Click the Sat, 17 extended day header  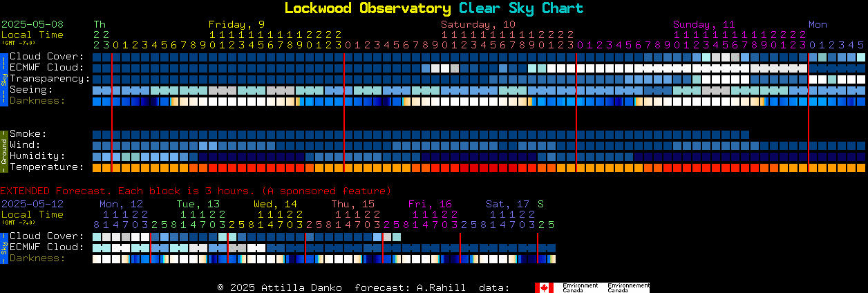point(507,204)
